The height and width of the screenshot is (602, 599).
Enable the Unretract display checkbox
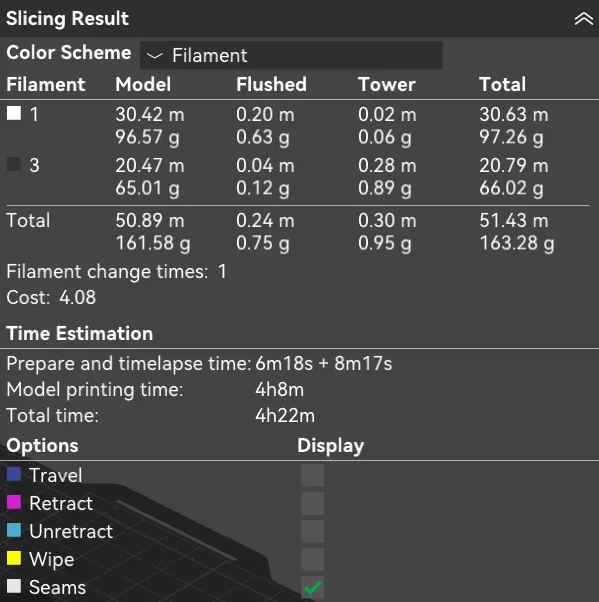(x=312, y=531)
